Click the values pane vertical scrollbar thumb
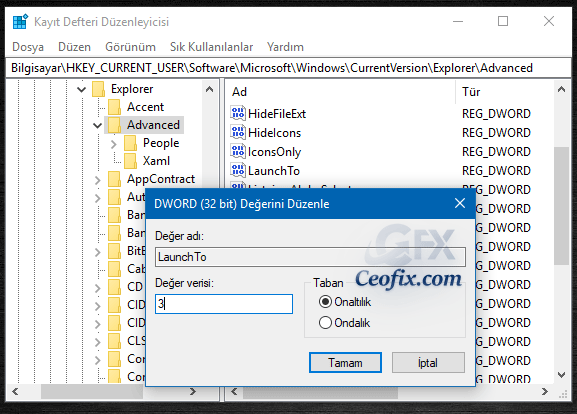 pyautogui.click(x=561, y=206)
